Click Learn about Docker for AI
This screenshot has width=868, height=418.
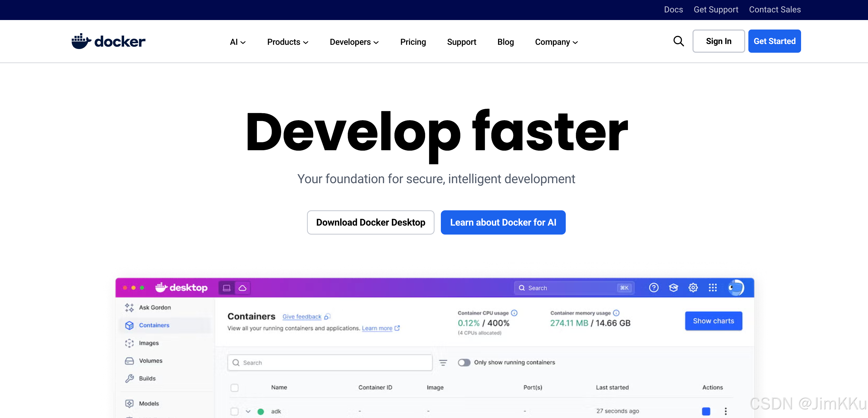pos(503,222)
